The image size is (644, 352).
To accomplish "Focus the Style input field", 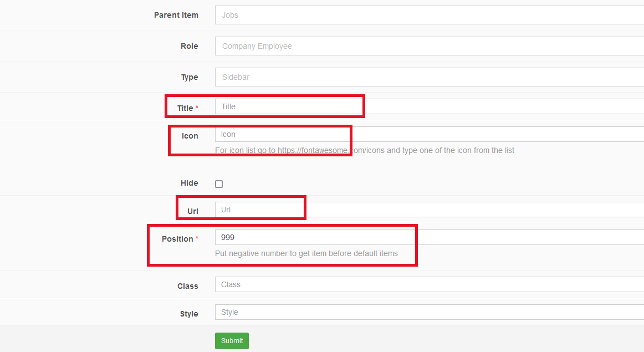I will [388, 312].
